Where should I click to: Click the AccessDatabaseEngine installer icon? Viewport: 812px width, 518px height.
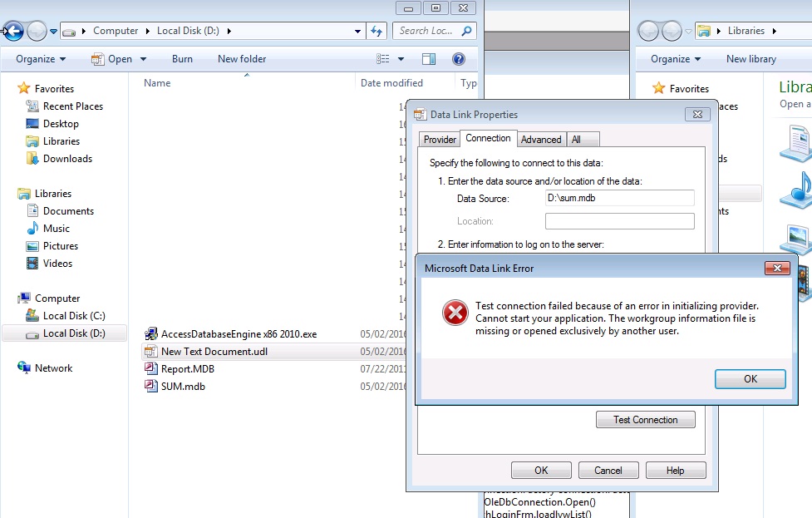pyautogui.click(x=151, y=333)
